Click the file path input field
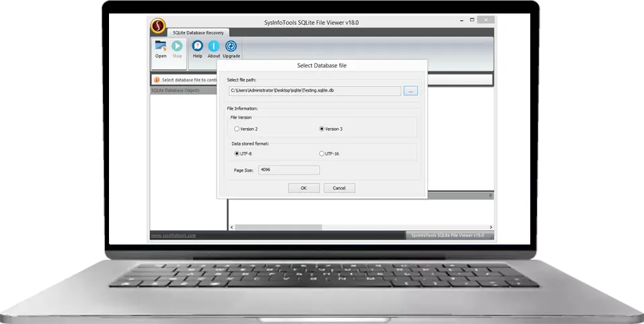 pos(315,91)
